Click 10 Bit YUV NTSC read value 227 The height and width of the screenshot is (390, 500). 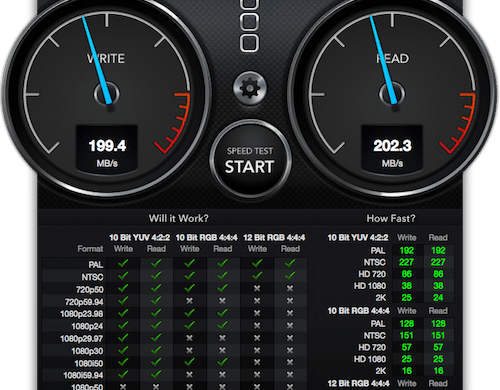(438, 262)
